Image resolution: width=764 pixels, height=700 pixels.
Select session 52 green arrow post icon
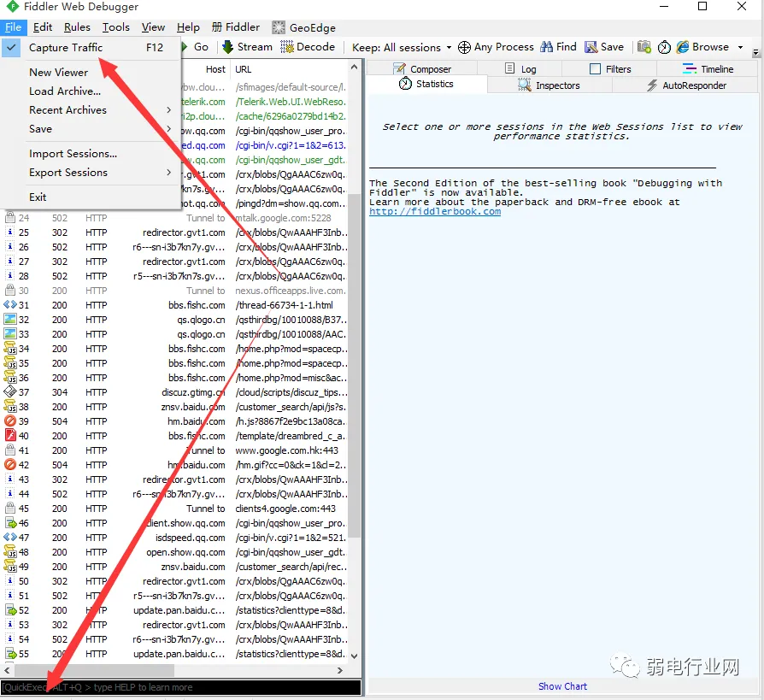[x=9, y=609]
